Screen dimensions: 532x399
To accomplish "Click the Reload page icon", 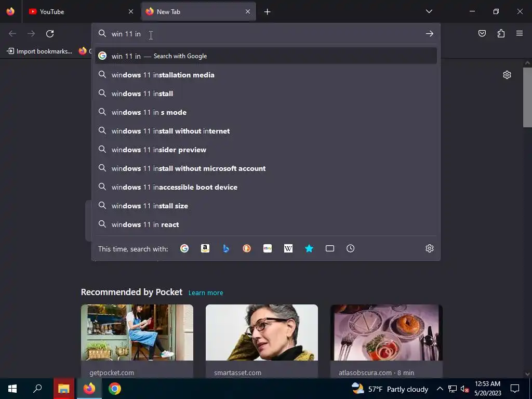I will click(50, 34).
